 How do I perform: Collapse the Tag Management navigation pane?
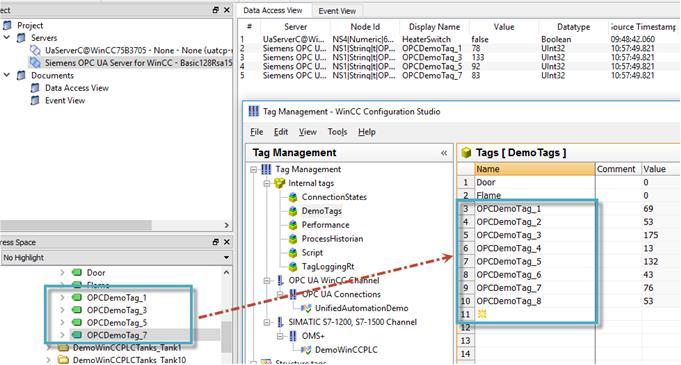click(x=444, y=153)
